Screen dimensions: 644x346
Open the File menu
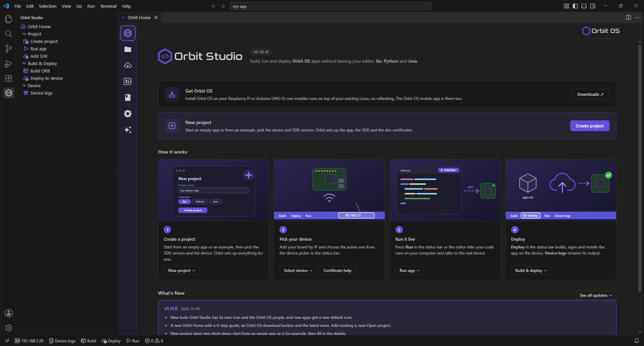tap(18, 6)
